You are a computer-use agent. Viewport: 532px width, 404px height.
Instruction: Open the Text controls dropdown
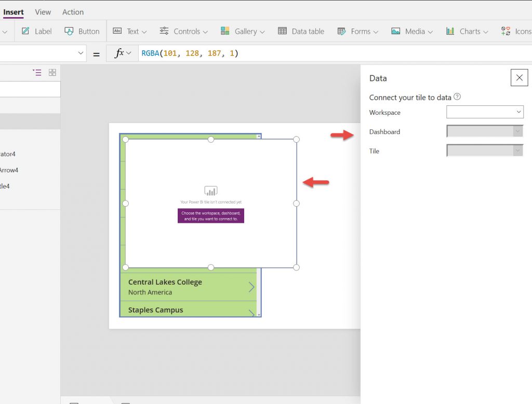click(130, 31)
